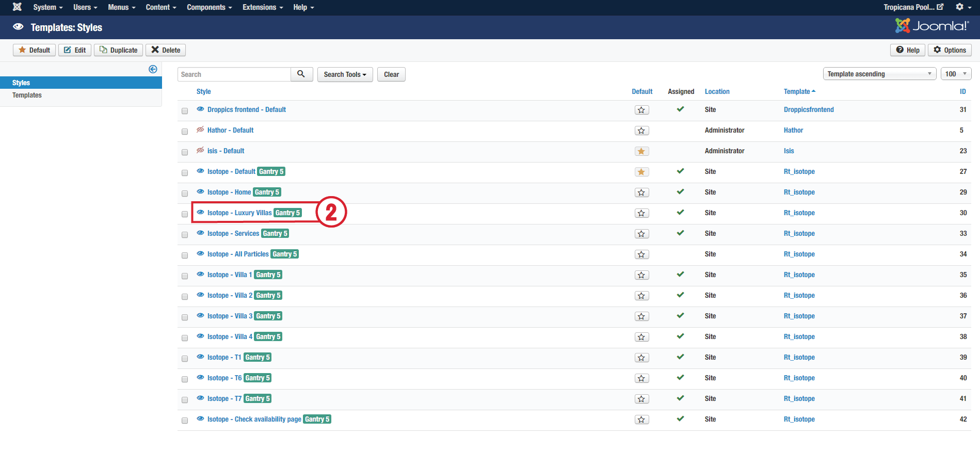Click the disabled preview icon for Hathor - Default

200,130
